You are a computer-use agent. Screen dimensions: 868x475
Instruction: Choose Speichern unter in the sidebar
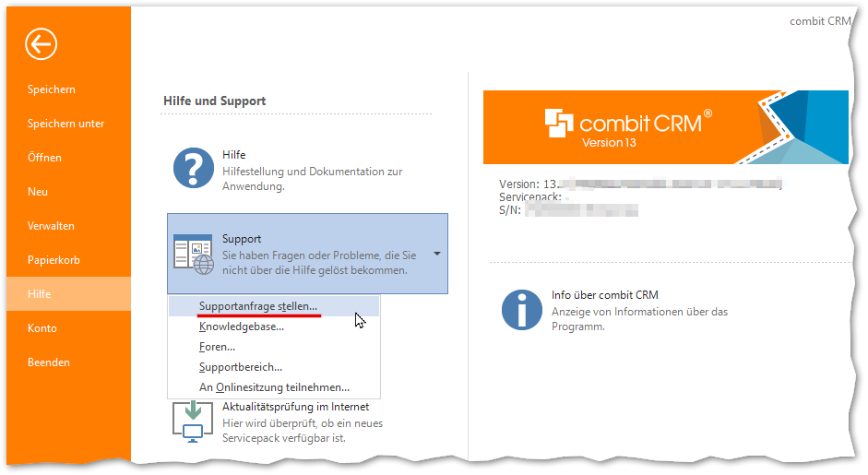pos(65,124)
